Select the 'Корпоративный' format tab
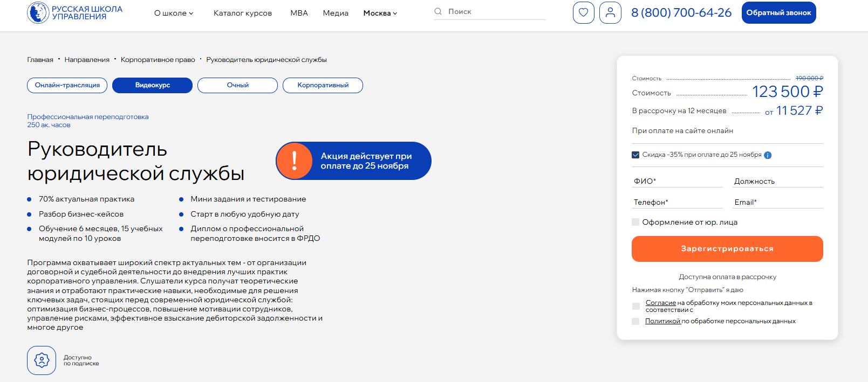Viewport: 868px width, 382px height. pyautogui.click(x=323, y=85)
